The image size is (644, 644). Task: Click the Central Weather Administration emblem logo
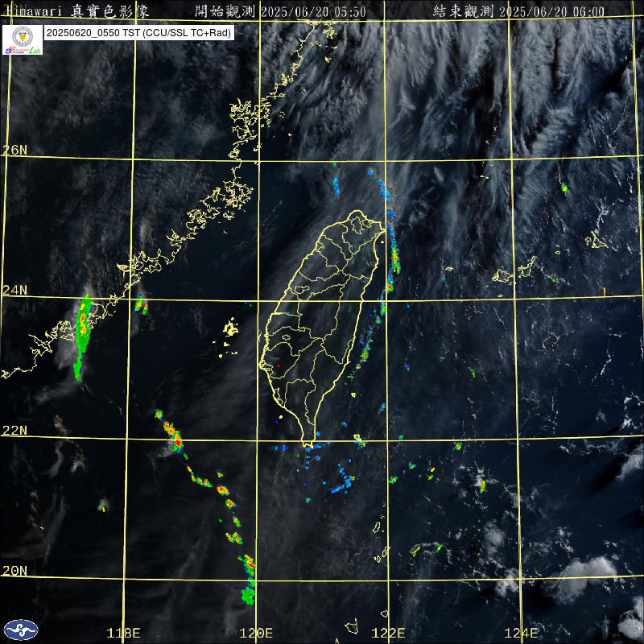pyautogui.click(x=21, y=630)
